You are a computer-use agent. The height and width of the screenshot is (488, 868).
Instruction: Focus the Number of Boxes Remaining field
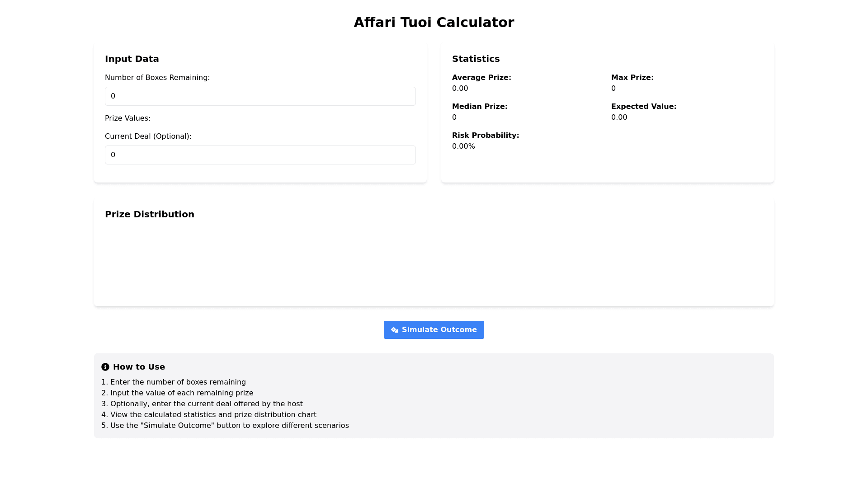(x=260, y=96)
